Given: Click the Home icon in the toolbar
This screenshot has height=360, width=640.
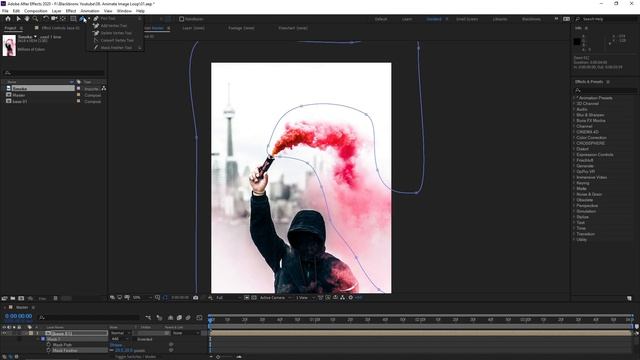Looking at the screenshot, I should tap(8, 19).
